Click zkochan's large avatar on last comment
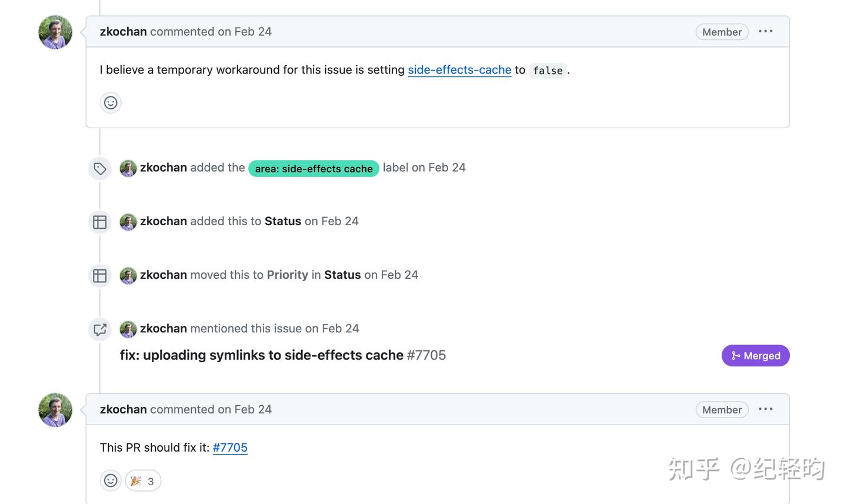The width and height of the screenshot is (847, 504). (55, 410)
